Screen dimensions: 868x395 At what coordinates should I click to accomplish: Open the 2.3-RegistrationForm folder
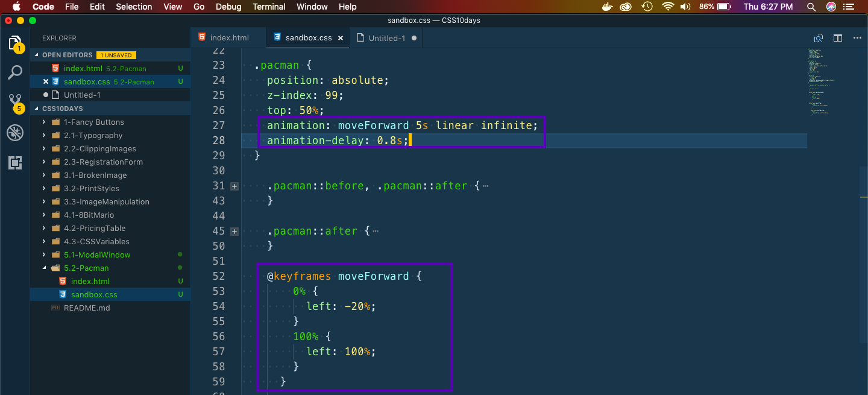(103, 162)
